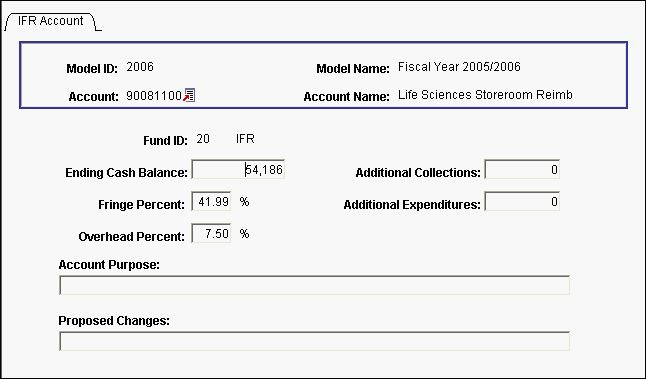Click the Additional Expenditures label
The image size is (646, 379).
412,205
